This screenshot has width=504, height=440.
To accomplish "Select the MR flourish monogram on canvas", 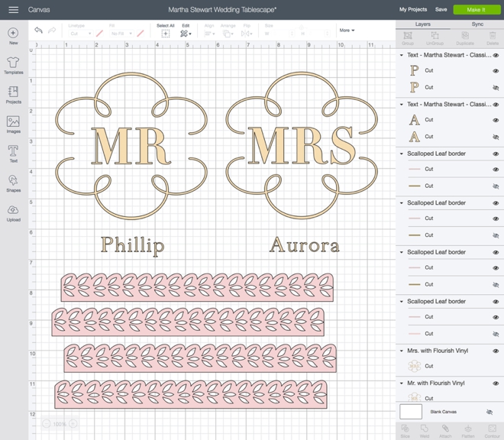I will point(131,145).
